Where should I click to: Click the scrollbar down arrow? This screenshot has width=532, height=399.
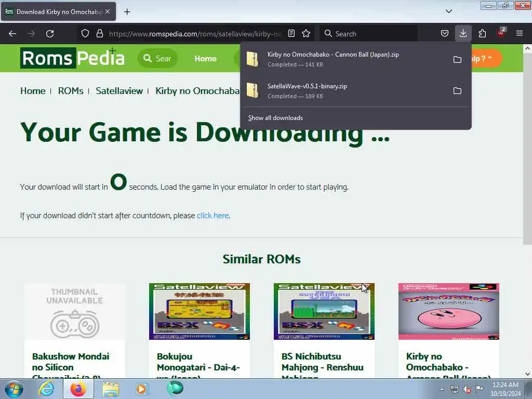click(528, 374)
